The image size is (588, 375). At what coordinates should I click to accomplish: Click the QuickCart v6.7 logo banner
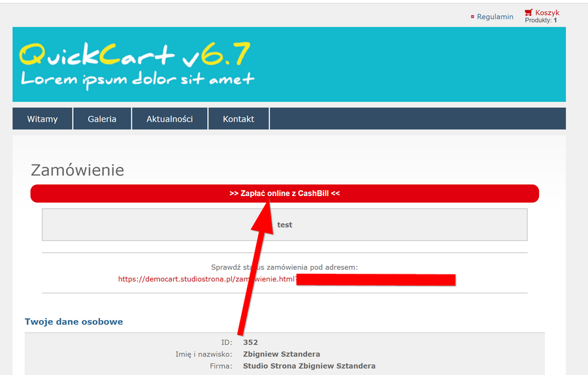click(x=289, y=65)
